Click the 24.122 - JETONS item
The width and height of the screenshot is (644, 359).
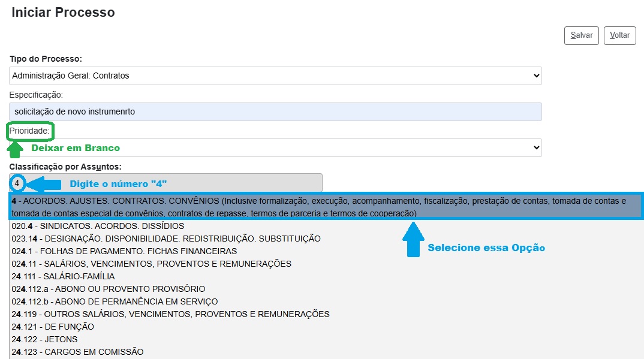pyautogui.click(x=44, y=339)
